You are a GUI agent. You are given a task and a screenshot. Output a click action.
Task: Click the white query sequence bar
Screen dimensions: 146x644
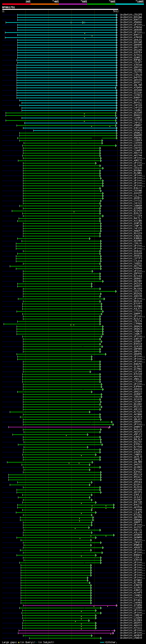60,9
